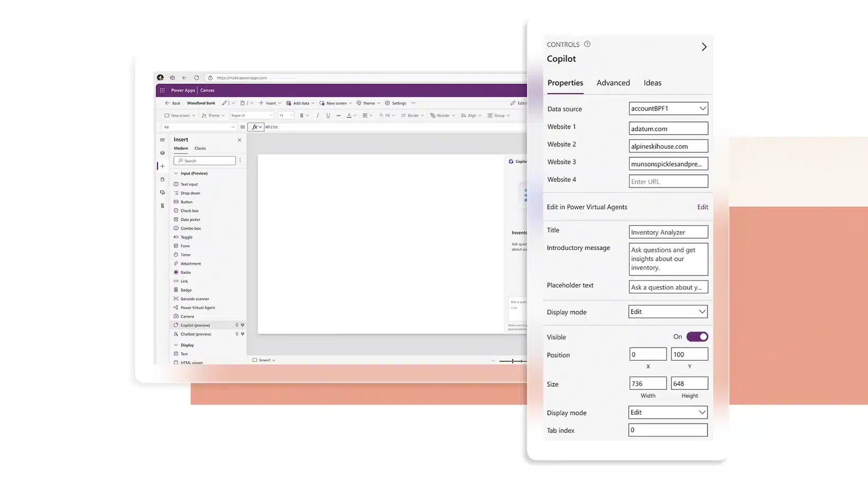
Task: Collapse the Display section in Insert pane
Action: point(176,345)
